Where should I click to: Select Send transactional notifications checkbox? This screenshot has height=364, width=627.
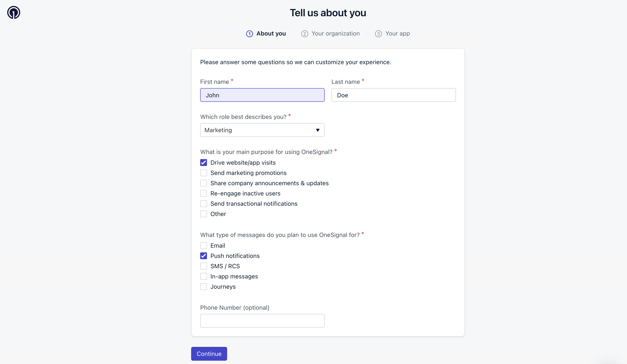coord(204,204)
